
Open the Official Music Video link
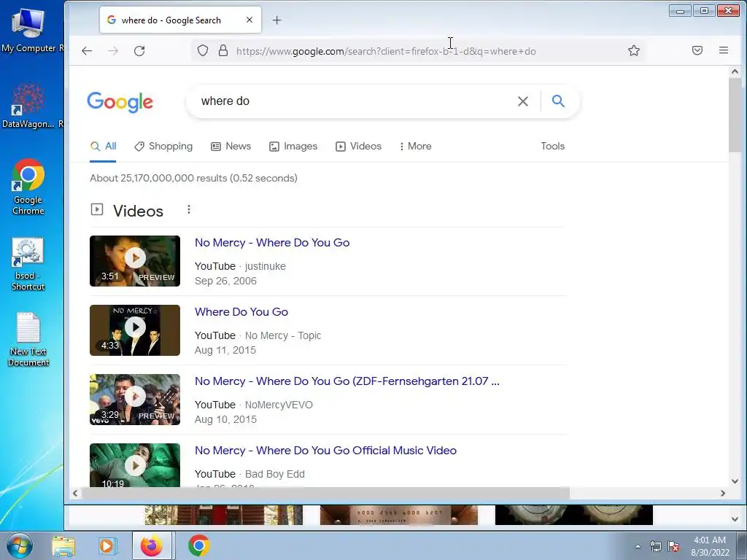[x=326, y=451]
